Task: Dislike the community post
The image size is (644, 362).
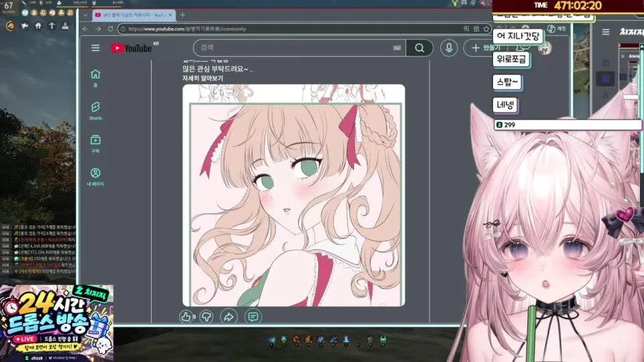Action: click(207, 316)
